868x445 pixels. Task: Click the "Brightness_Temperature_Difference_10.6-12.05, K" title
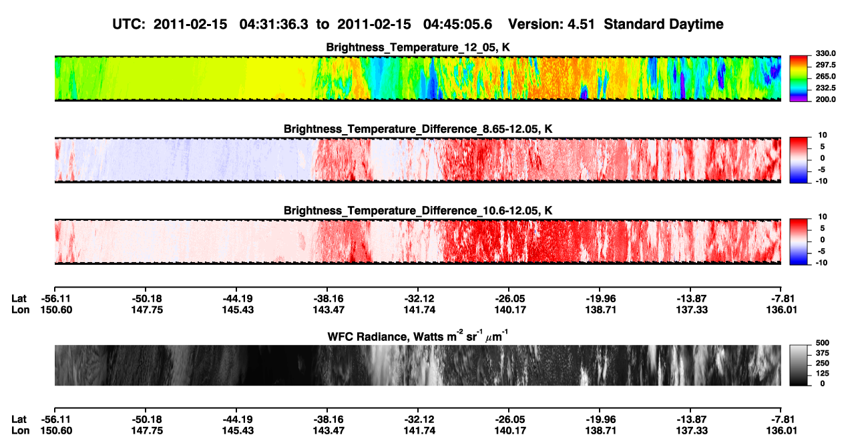click(x=418, y=211)
